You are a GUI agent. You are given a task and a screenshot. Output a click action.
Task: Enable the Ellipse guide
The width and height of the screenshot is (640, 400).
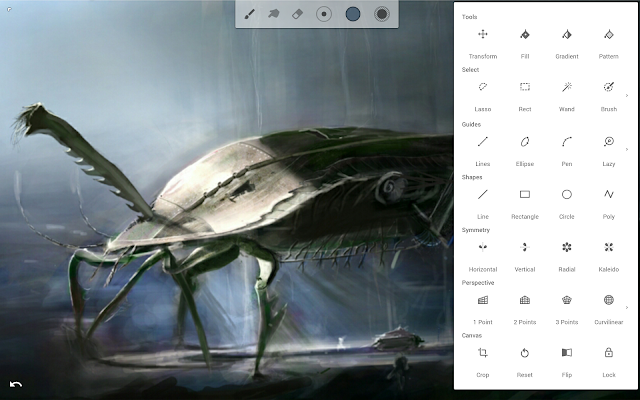point(525,142)
